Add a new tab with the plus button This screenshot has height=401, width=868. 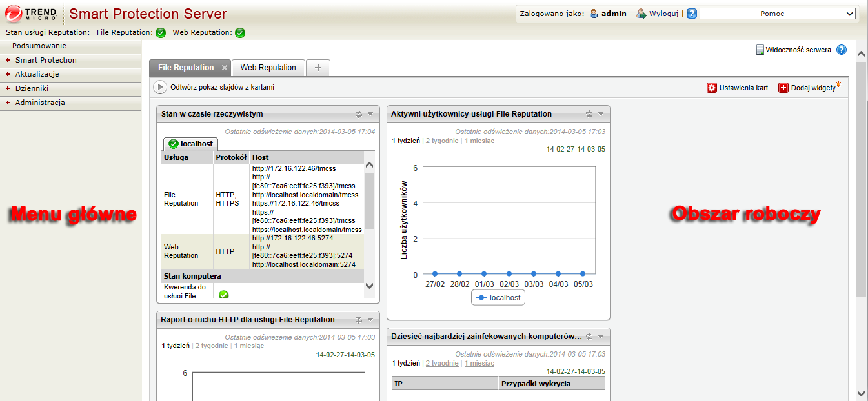[x=318, y=68]
